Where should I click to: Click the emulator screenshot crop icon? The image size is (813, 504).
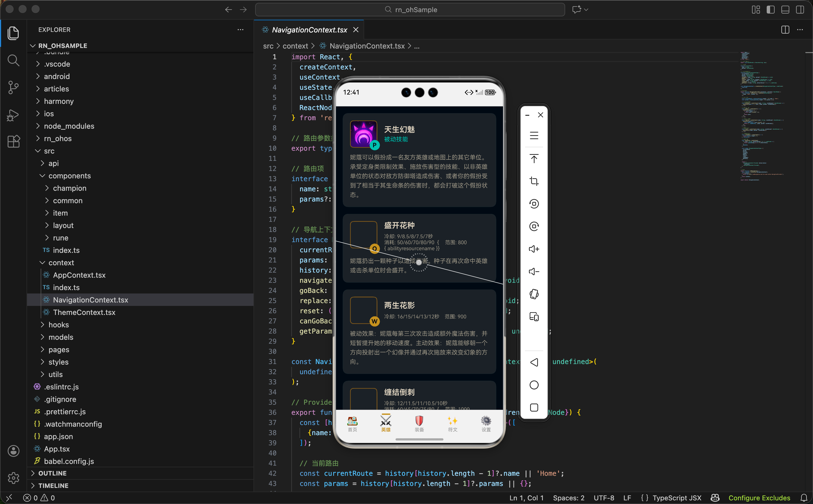[x=534, y=181]
